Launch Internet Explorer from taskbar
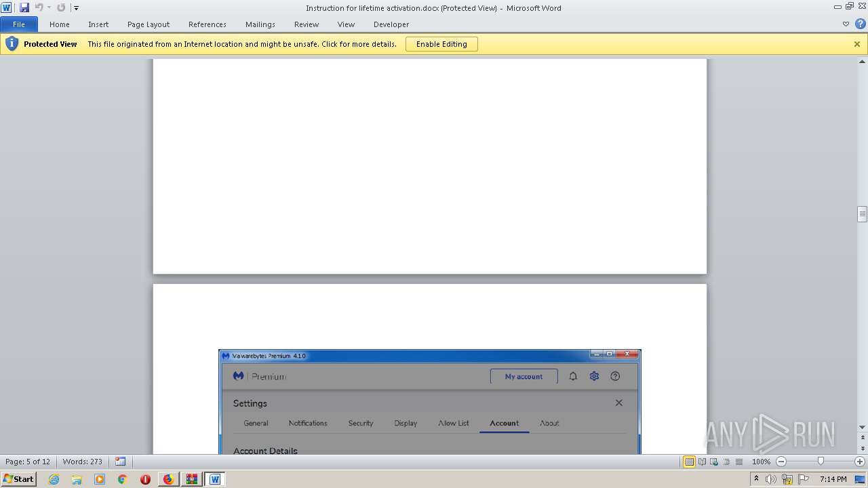This screenshot has width=868, height=488. pos(54,479)
